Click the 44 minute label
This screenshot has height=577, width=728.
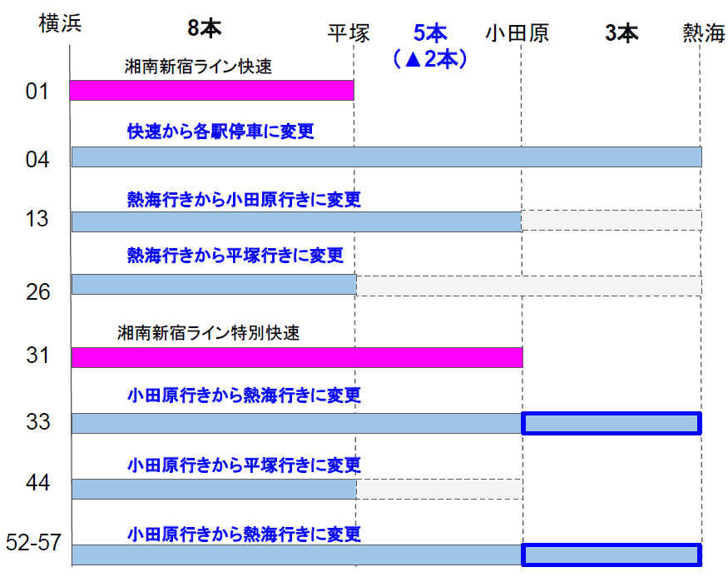point(37,483)
